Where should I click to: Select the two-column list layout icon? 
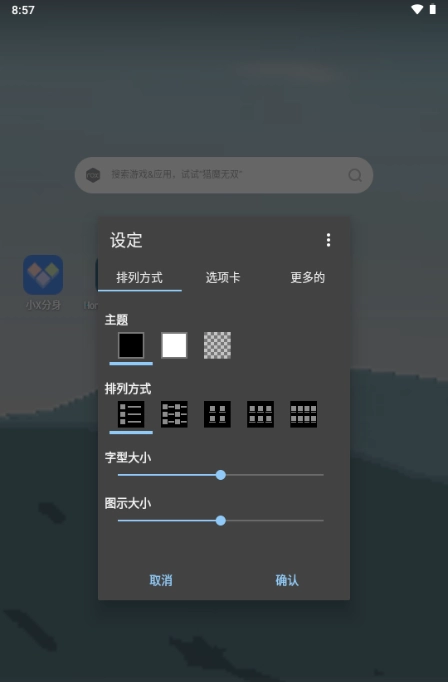174,414
